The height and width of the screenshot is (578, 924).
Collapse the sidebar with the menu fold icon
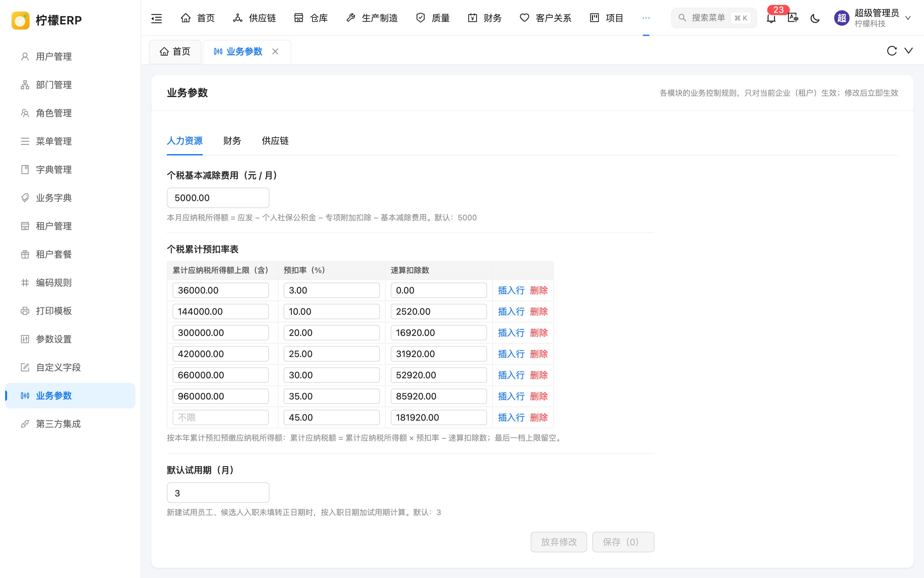[157, 18]
